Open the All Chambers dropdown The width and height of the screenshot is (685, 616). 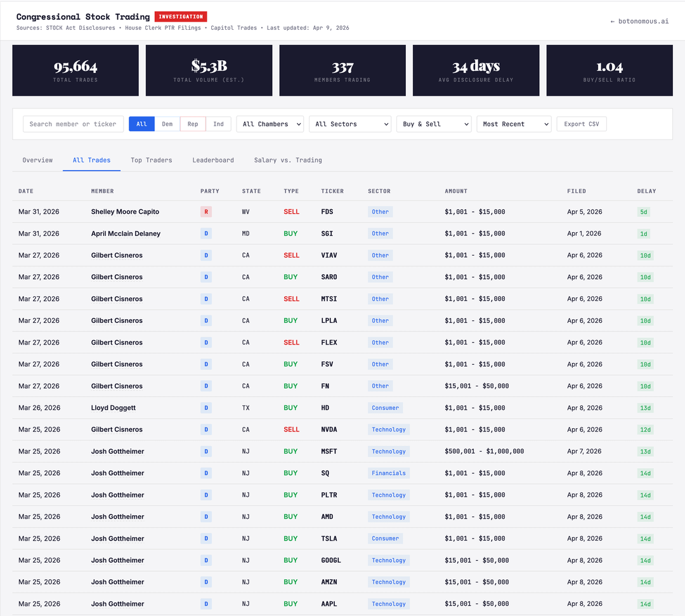[x=270, y=124]
